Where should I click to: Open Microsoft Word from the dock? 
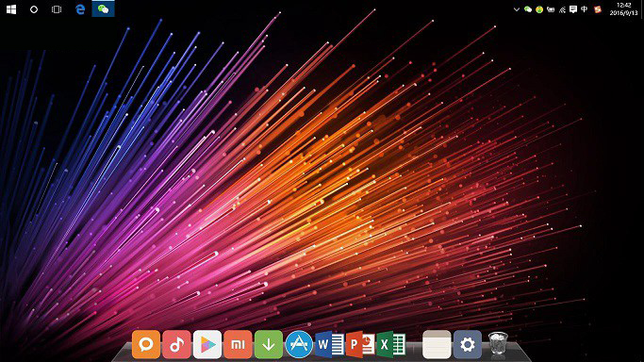coord(330,344)
